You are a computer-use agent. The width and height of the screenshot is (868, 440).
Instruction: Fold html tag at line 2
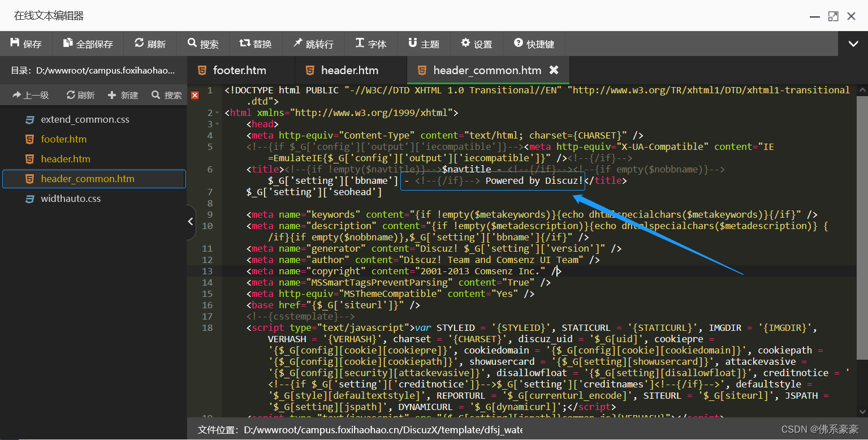pyautogui.click(x=218, y=113)
